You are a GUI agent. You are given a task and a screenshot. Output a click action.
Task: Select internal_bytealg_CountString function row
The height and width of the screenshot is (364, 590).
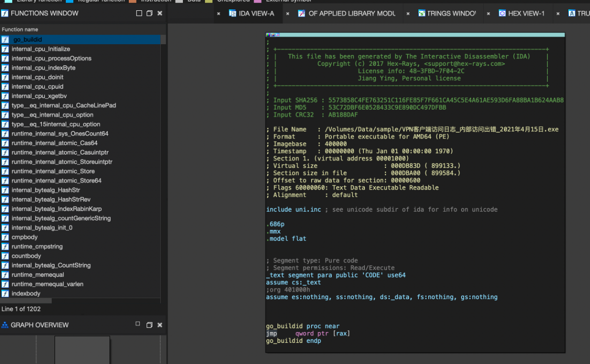point(80,265)
